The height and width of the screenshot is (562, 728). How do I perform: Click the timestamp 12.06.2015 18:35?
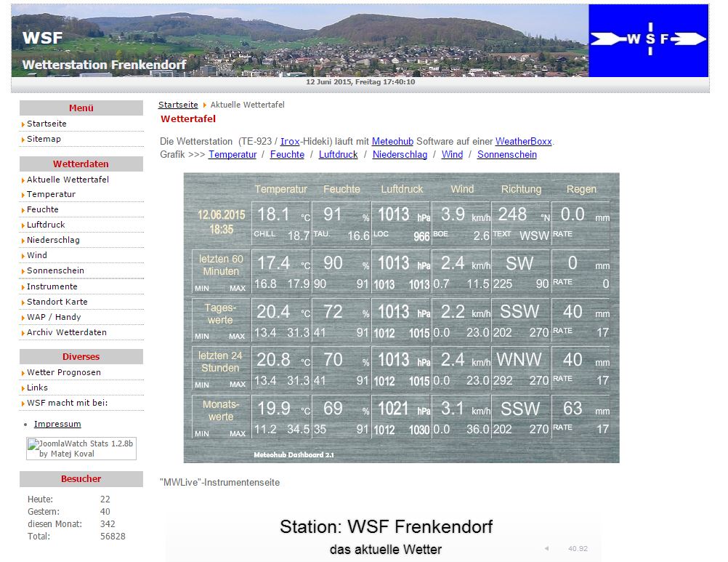pyautogui.click(x=222, y=222)
